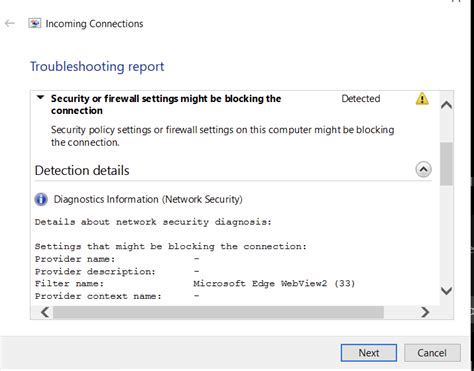The image size is (474, 371).
Task: Click the horizontal scrollbar thumb
Action: pyautogui.click(x=218, y=312)
